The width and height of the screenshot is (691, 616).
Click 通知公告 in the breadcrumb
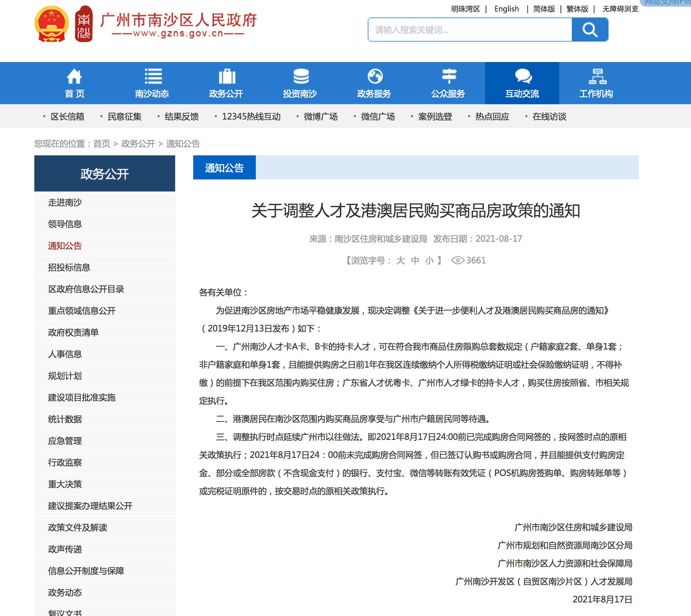[x=183, y=144]
